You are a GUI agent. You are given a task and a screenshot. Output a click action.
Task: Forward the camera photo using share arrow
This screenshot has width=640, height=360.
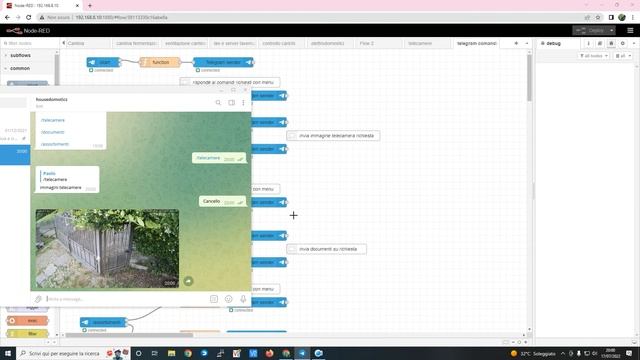click(188, 281)
